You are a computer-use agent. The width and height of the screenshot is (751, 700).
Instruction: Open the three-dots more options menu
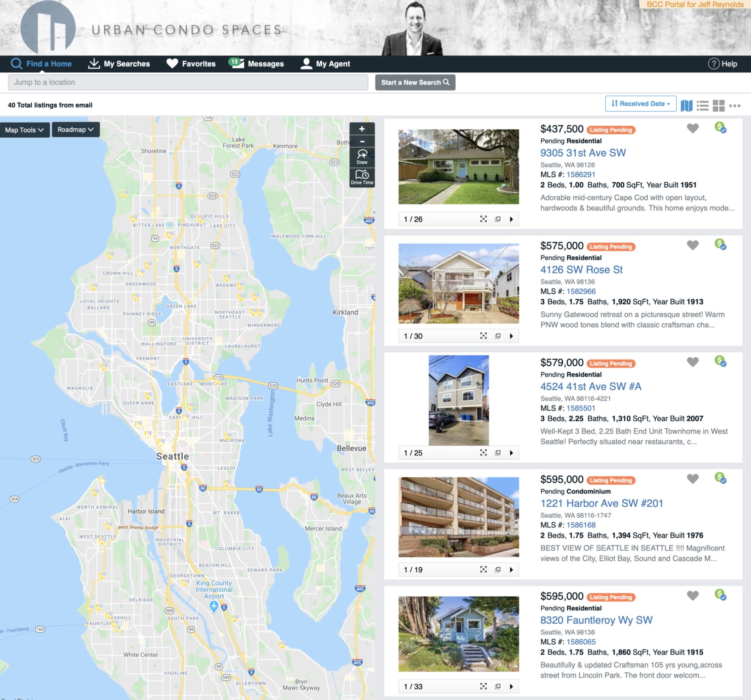[735, 105]
